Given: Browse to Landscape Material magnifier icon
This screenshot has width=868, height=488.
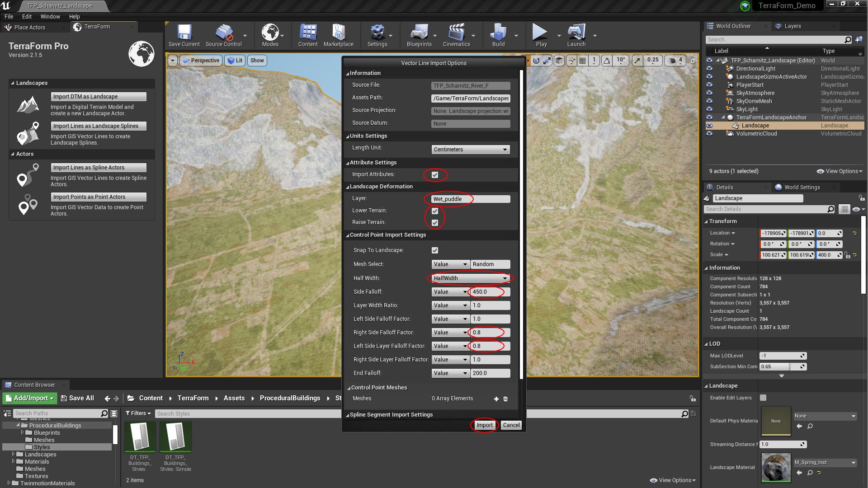Looking at the screenshot, I should pos(810,473).
